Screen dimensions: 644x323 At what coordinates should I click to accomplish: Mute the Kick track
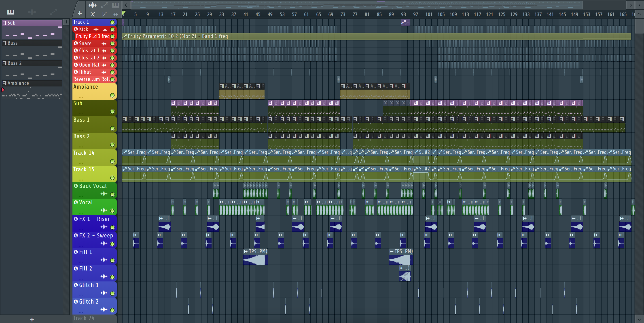pos(112,29)
